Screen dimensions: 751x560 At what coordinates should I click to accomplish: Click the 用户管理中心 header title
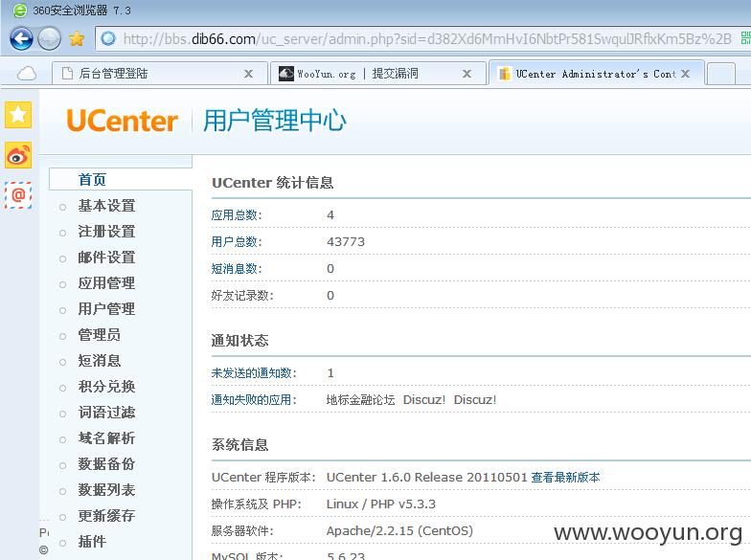point(274,121)
